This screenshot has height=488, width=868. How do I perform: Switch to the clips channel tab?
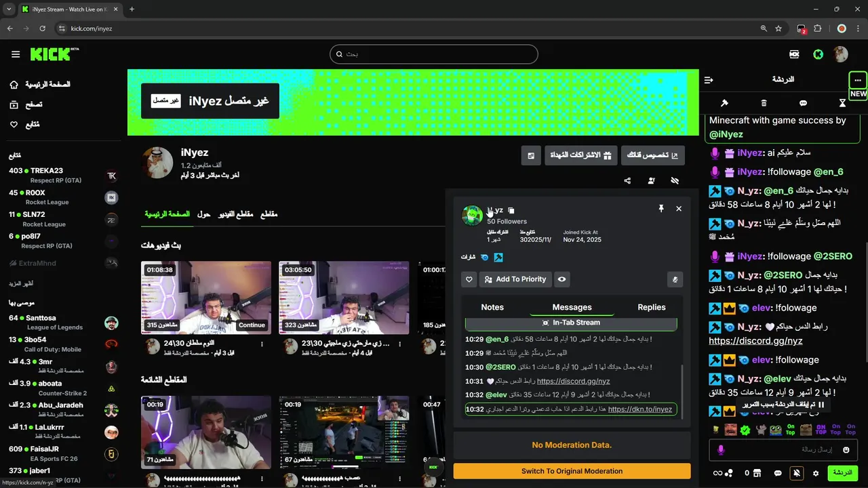coord(269,214)
